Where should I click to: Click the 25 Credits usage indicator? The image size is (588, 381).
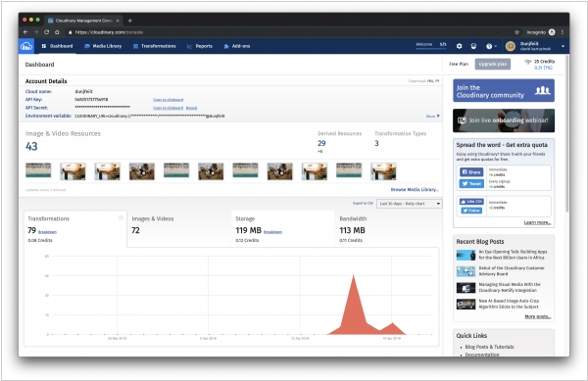coord(540,64)
